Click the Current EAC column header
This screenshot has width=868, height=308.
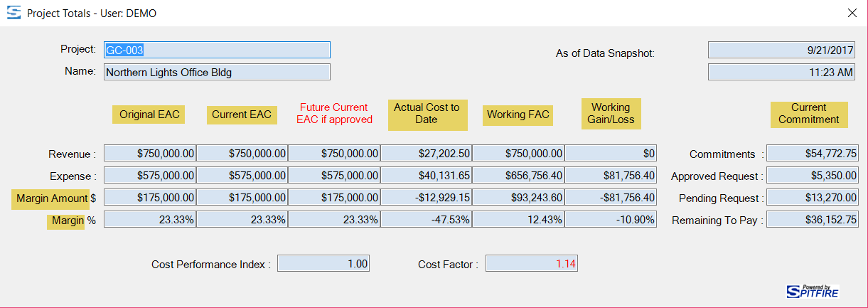pyautogui.click(x=242, y=115)
